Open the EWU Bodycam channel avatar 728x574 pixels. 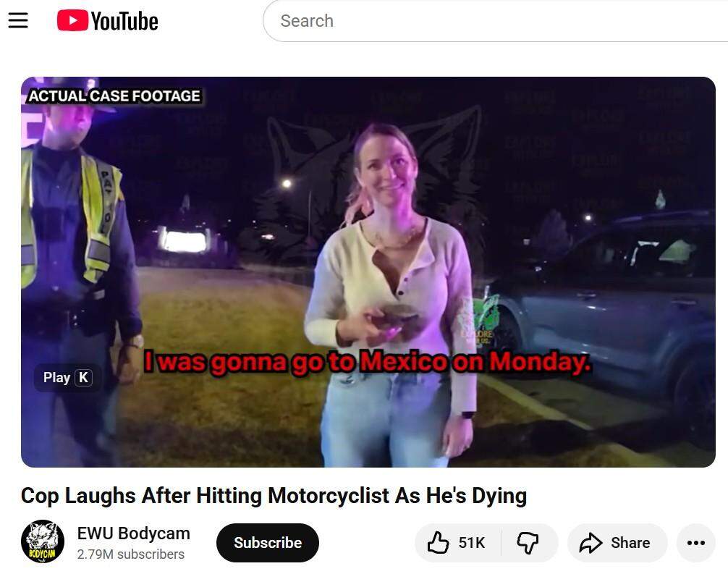point(43,542)
